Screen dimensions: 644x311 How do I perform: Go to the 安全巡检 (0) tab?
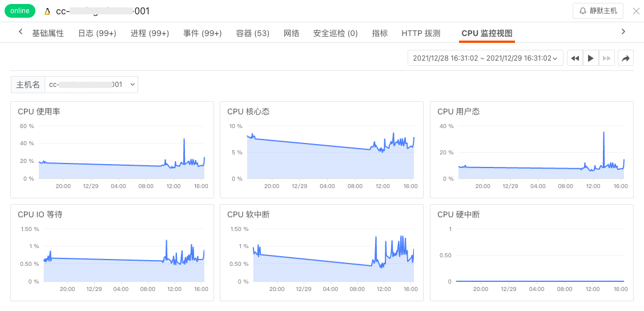pos(336,33)
